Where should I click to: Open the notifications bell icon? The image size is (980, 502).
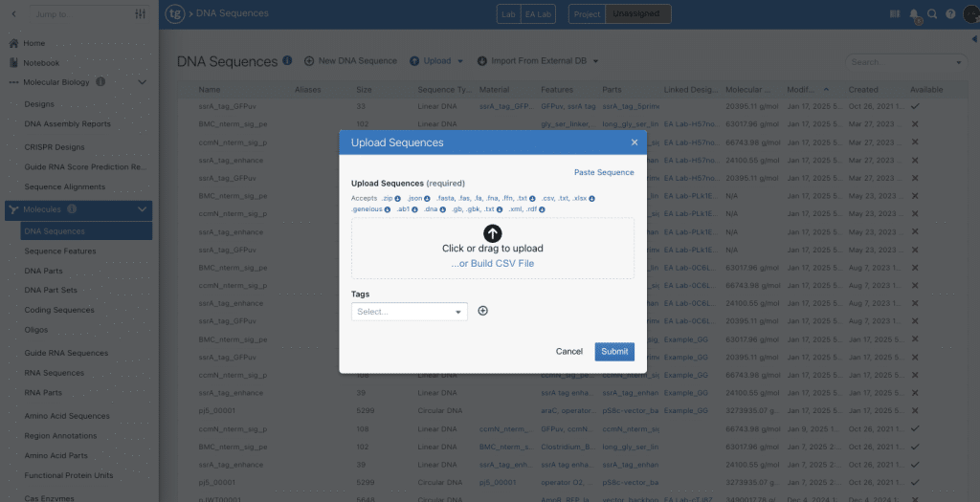click(914, 14)
